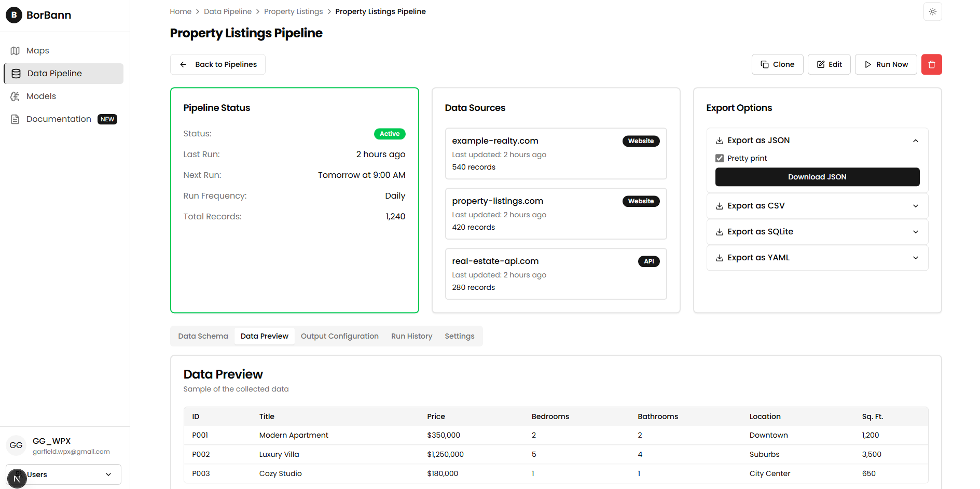Expand the Export as YAML section
Viewport: 980px width, 489px height.
817,258
